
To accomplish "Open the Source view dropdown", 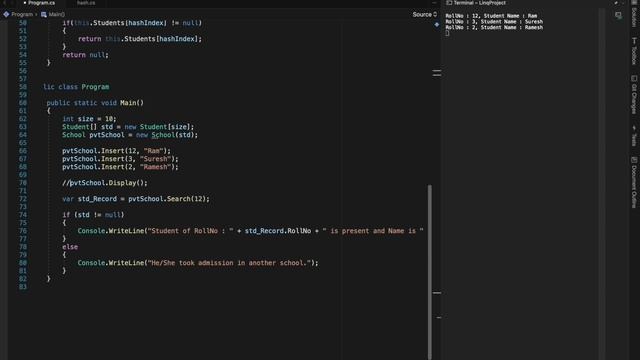I will 424,14.
